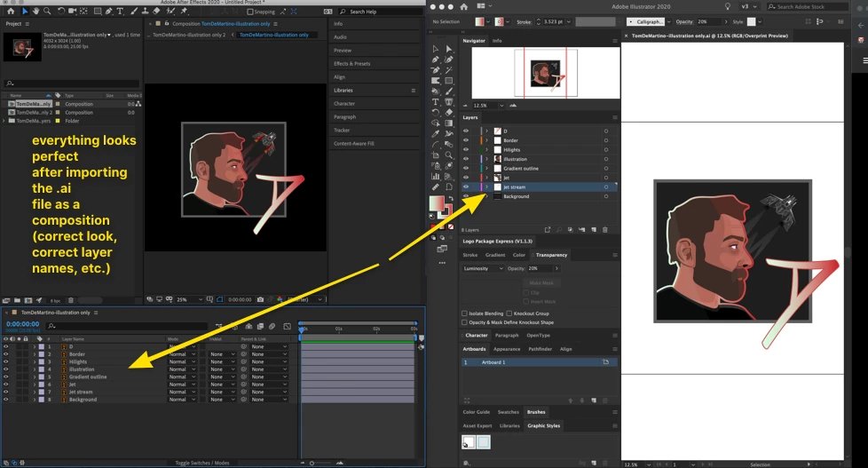Select After Effects Type tool
The width and height of the screenshot is (868, 468).
click(120, 11)
